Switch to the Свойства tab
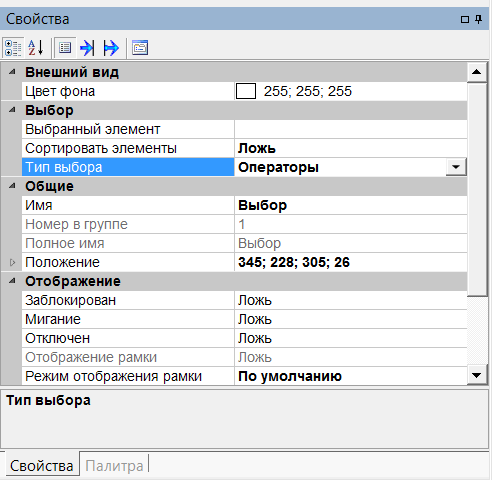Screen dimensions: 493x480 [41, 466]
